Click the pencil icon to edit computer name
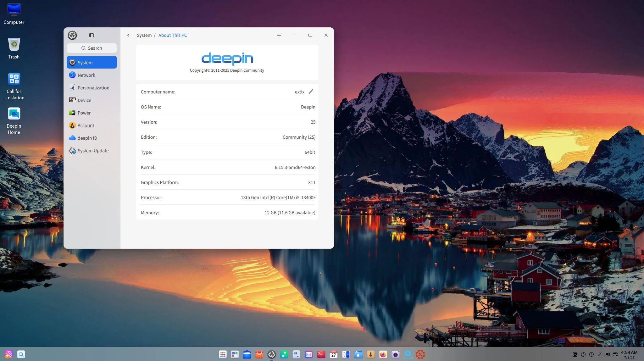 (311, 92)
